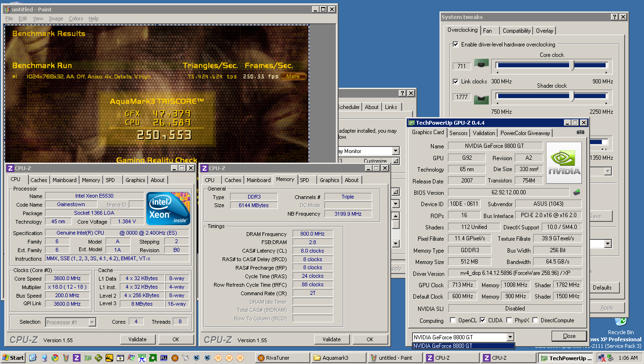Switch to the Sensors tab in GPU-Z
644x364 pixels.
[458, 133]
